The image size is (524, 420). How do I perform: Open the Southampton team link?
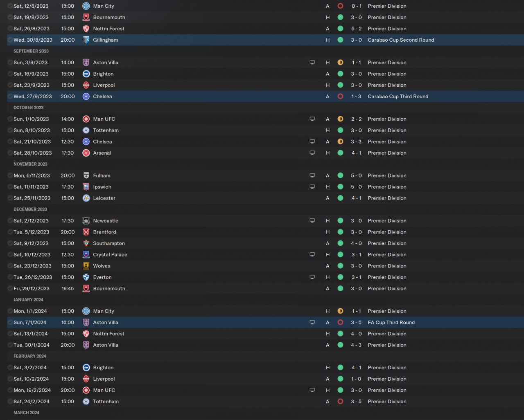[108, 243]
